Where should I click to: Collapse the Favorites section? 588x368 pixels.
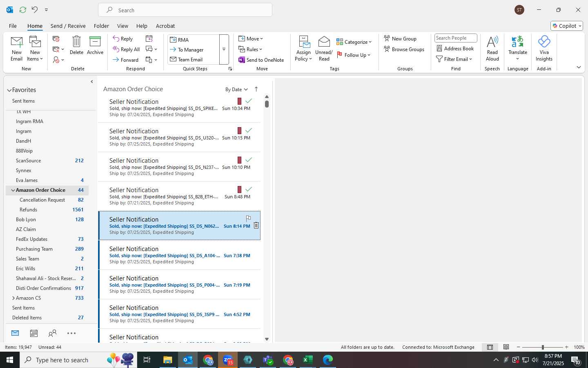tap(9, 90)
